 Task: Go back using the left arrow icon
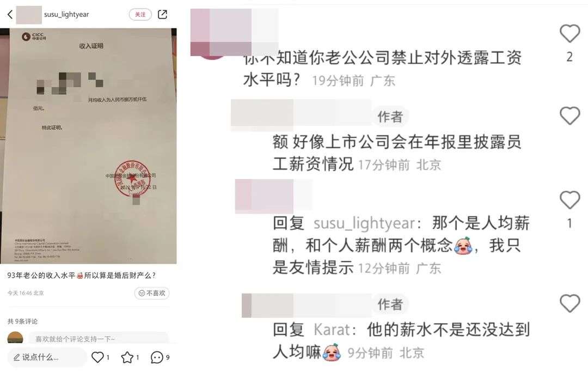[10, 15]
